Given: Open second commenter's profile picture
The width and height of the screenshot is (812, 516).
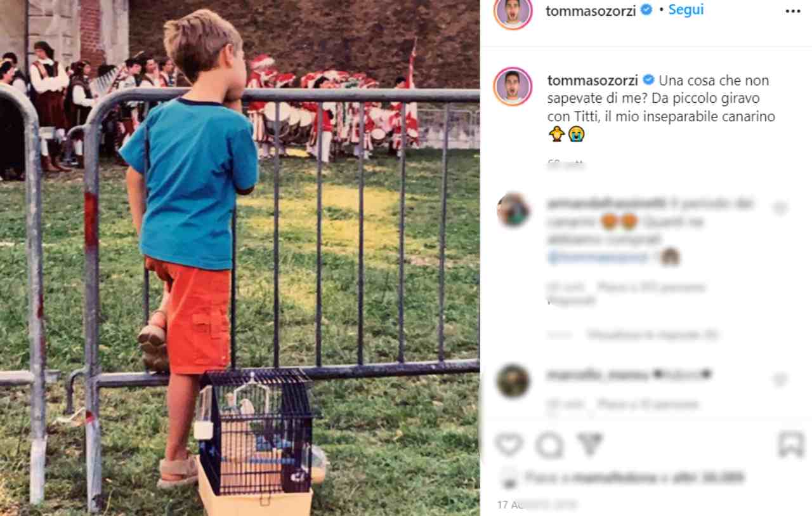Looking at the screenshot, I should point(513,381).
